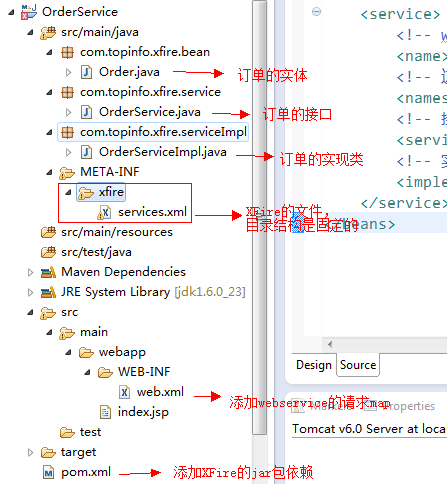Viewport: 447px width, 484px height.
Task: Click the package explorer vertical scrollbar
Action: [259, 217]
